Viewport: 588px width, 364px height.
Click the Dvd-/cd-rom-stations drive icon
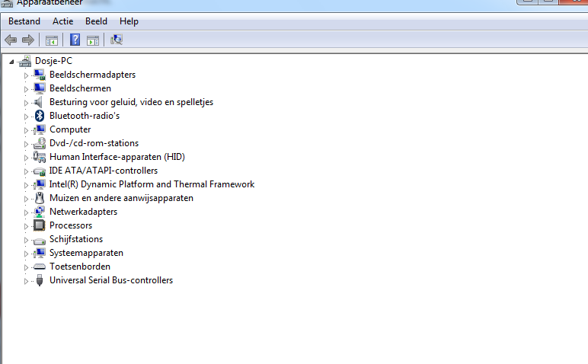[40, 143]
